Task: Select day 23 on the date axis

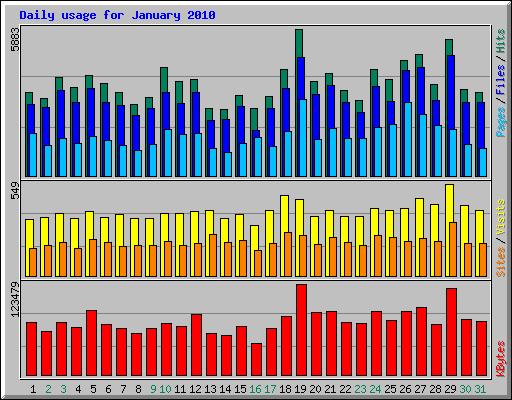Action: (360, 389)
